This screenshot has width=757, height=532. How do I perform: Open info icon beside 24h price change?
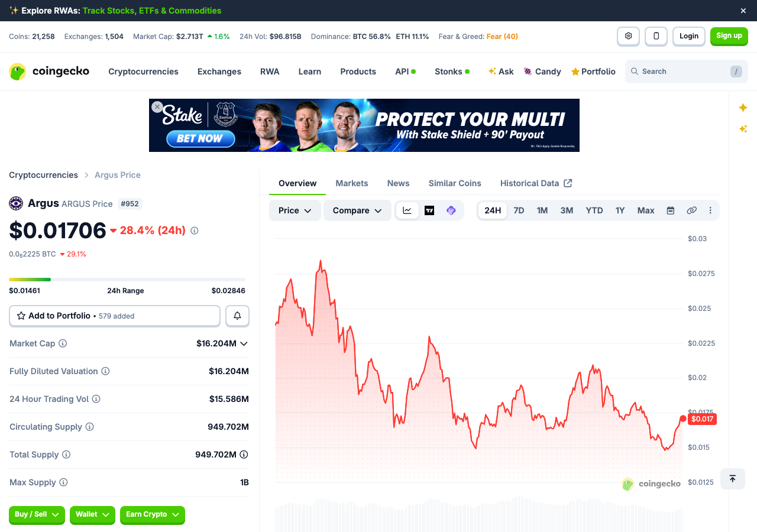194,231
